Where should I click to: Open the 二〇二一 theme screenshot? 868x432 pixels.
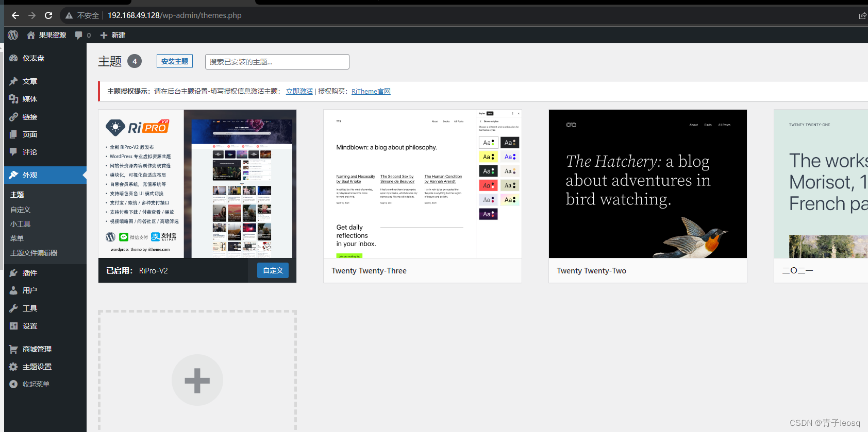(821, 184)
